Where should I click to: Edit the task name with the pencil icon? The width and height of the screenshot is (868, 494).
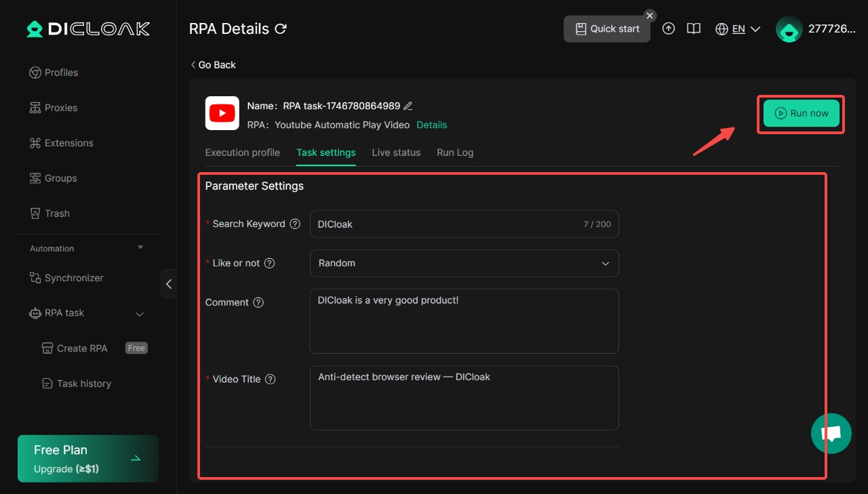(x=408, y=106)
